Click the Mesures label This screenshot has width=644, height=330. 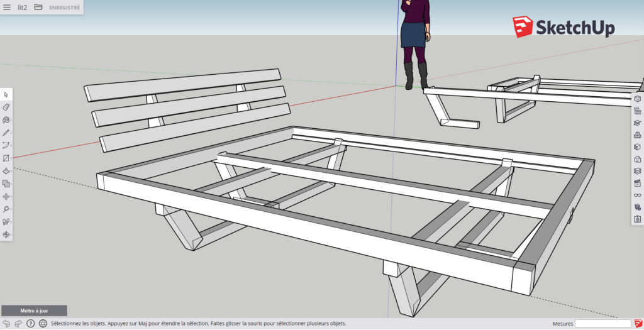tap(563, 324)
